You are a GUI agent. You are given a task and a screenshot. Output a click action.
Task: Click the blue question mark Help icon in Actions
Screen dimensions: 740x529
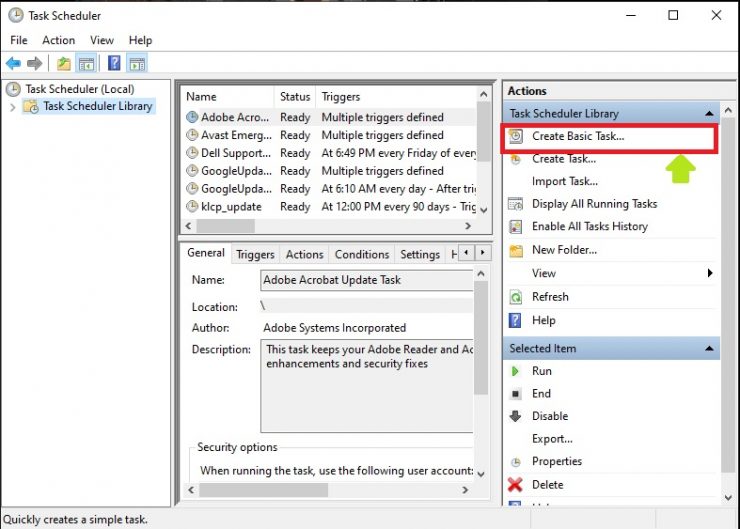[515, 320]
